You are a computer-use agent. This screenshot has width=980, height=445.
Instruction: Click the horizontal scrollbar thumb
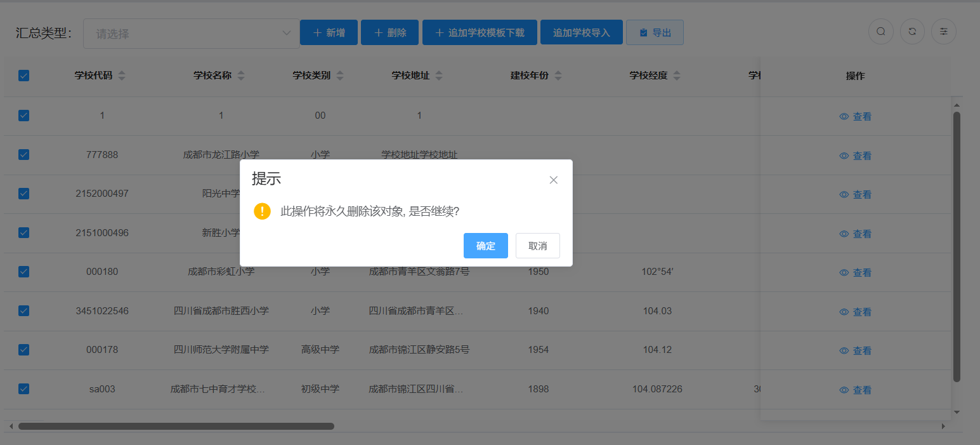(176, 427)
